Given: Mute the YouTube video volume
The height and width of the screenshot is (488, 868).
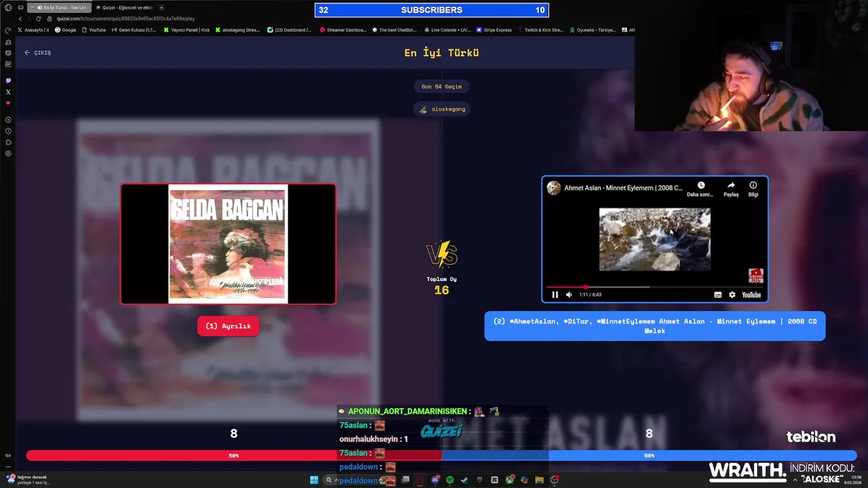Looking at the screenshot, I should click(569, 295).
